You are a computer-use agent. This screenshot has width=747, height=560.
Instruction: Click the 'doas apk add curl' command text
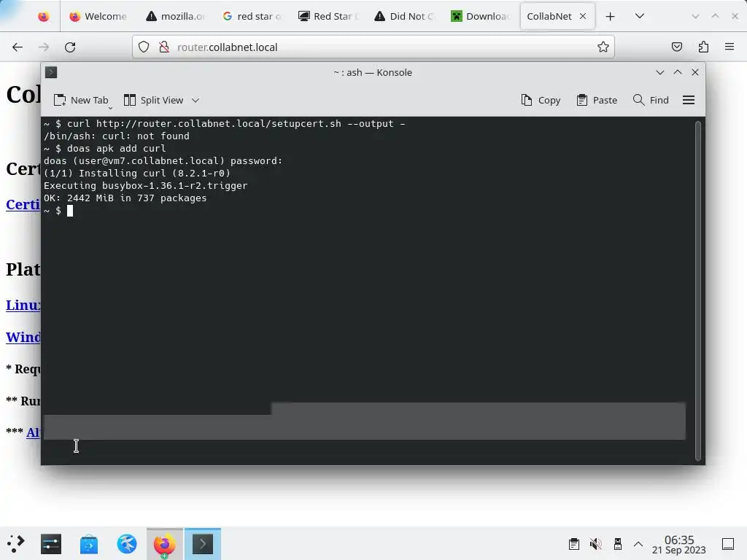[x=116, y=149]
